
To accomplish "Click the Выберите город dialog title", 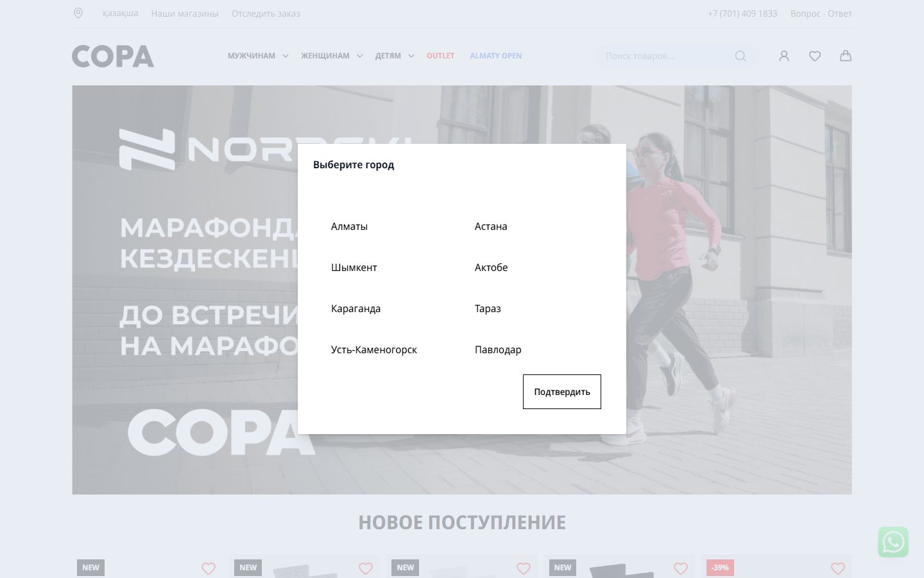I will [354, 164].
